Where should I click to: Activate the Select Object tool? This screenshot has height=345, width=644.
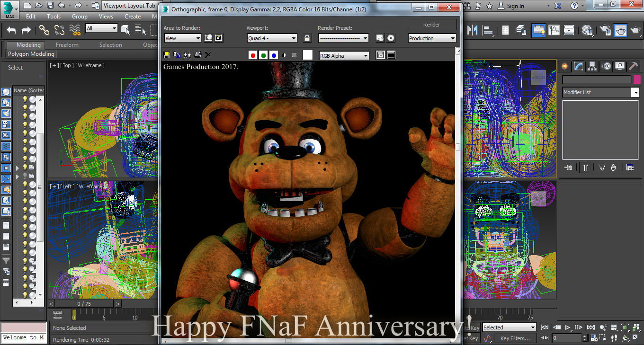click(125, 30)
